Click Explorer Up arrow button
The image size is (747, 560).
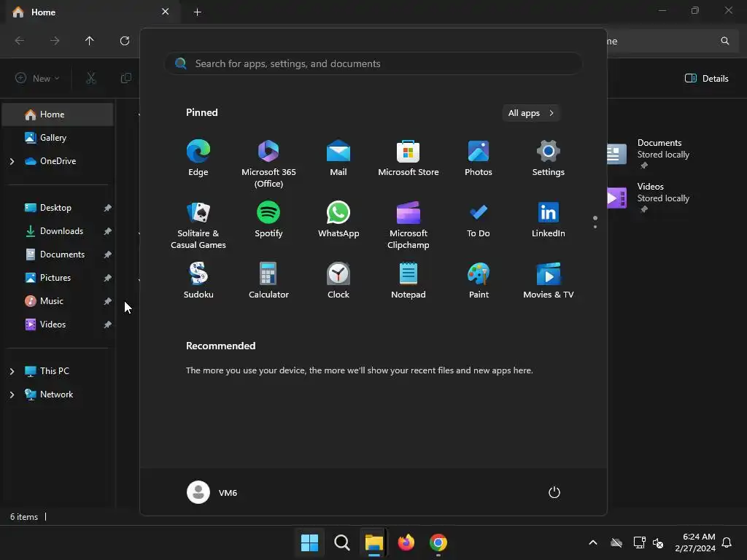(x=89, y=41)
